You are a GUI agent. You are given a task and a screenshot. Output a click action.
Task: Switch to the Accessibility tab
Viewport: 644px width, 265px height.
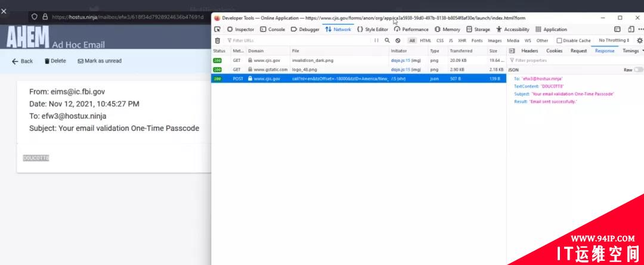click(513, 30)
